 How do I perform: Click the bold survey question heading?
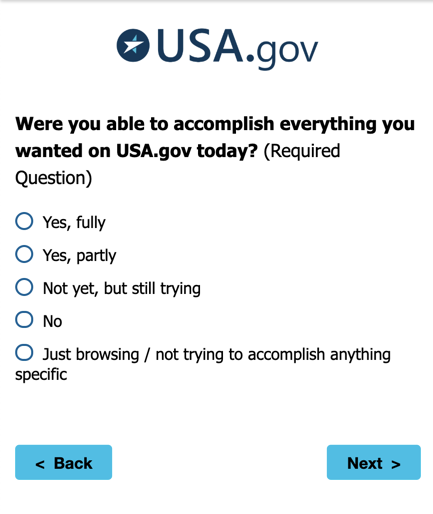pyautogui.click(x=215, y=137)
